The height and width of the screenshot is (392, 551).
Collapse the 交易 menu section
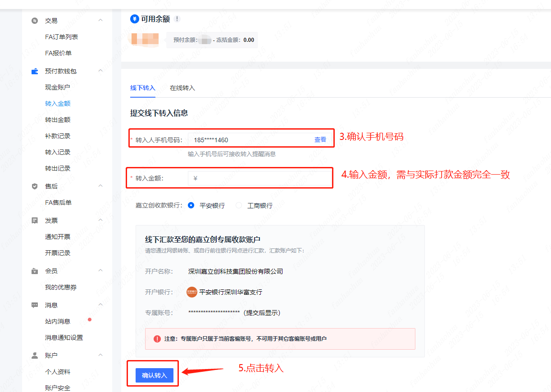(x=100, y=20)
